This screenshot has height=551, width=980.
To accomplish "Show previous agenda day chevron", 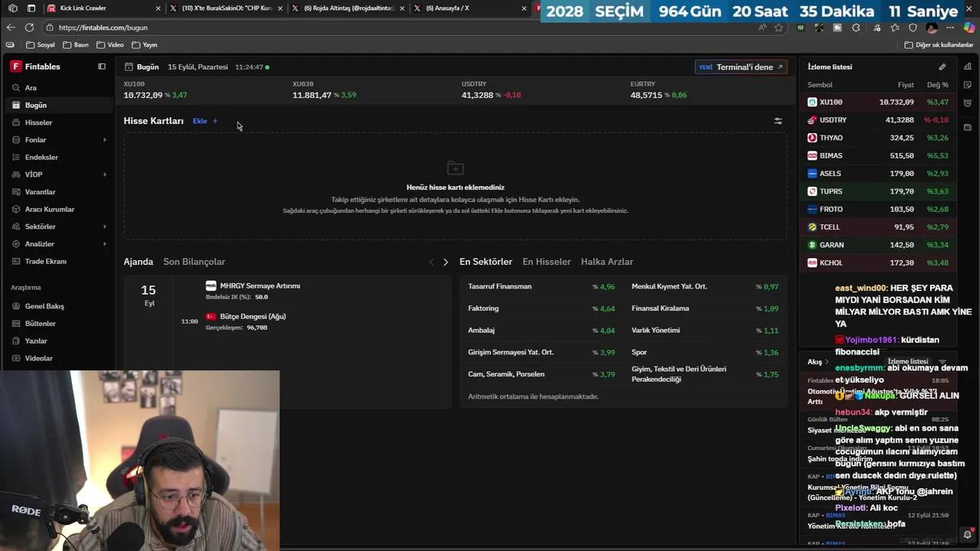I will [x=431, y=262].
